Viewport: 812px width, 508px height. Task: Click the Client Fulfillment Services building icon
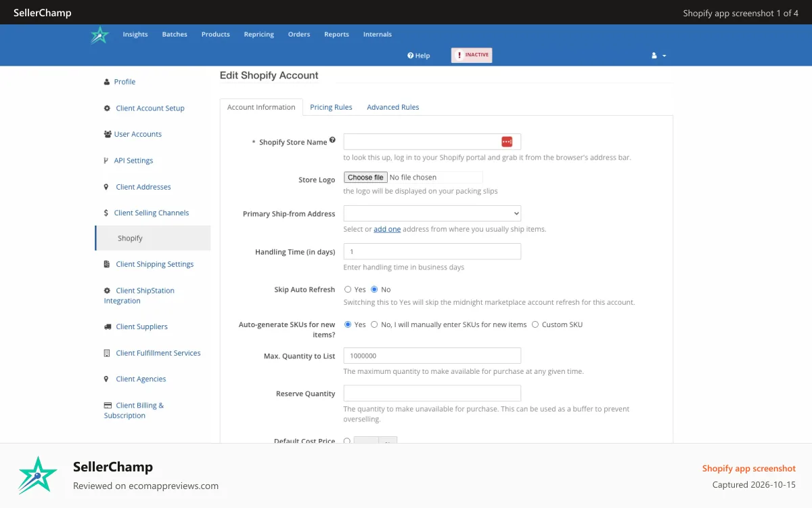coord(107,353)
